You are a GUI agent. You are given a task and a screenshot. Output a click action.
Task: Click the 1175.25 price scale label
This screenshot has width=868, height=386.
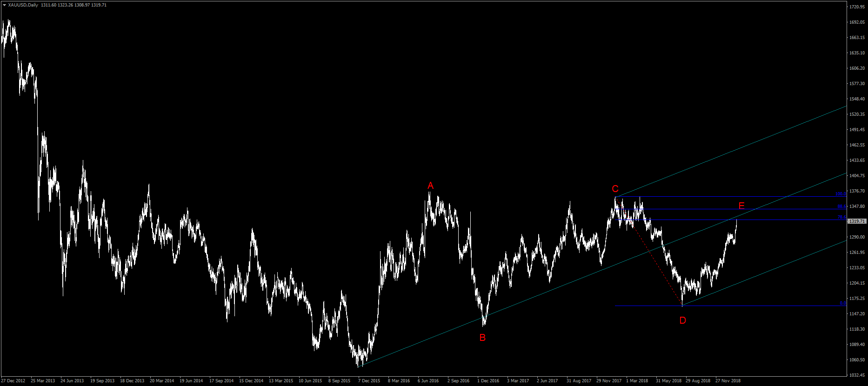pos(857,299)
